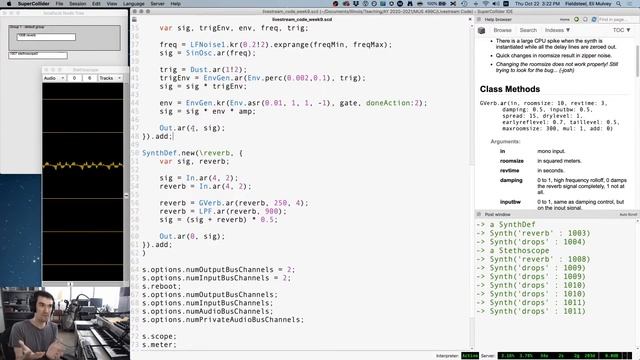Click the battery status icon
640x360 pixels.
pyautogui.click(x=442, y=4)
